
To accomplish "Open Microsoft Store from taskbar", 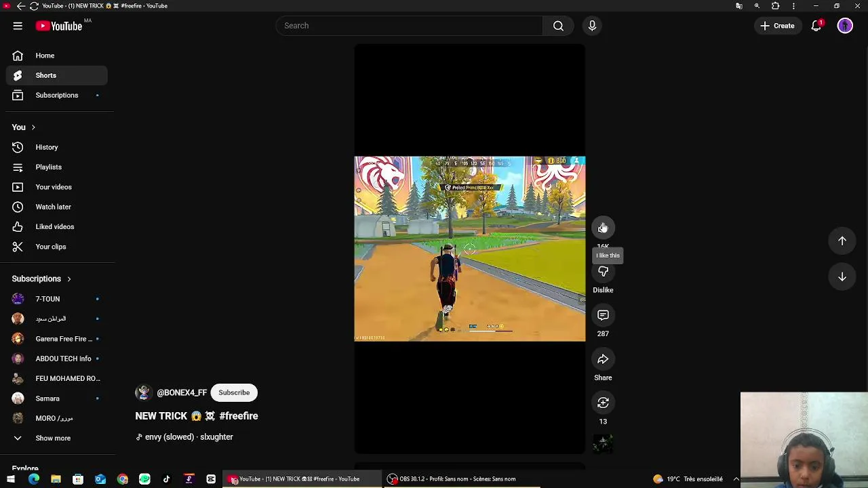I will pyautogui.click(x=78, y=479).
